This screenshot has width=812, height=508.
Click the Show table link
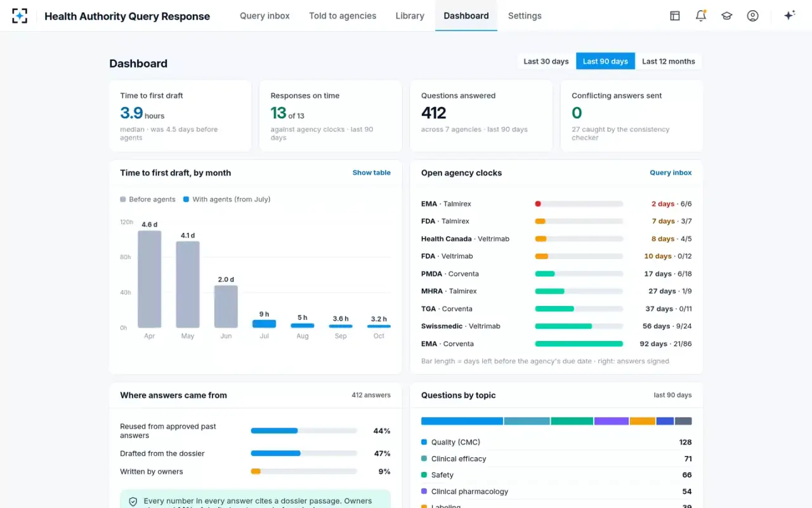pyautogui.click(x=372, y=173)
